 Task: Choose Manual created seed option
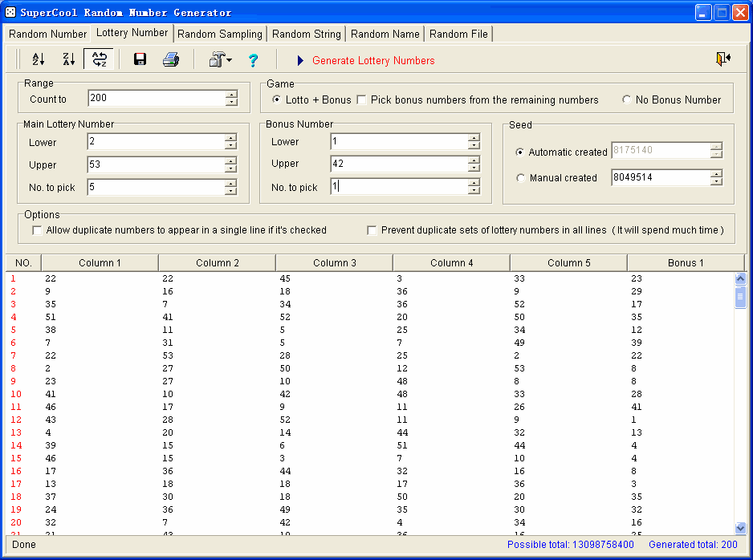(520, 178)
